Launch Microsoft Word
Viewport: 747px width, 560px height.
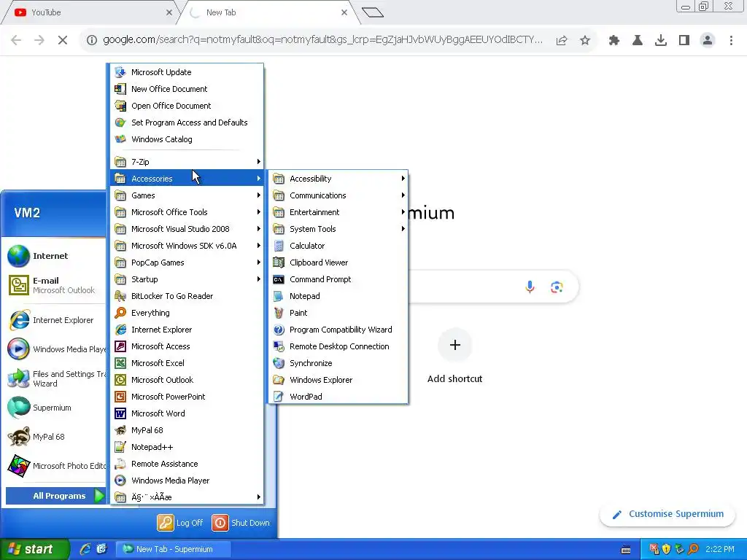[187, 413]
